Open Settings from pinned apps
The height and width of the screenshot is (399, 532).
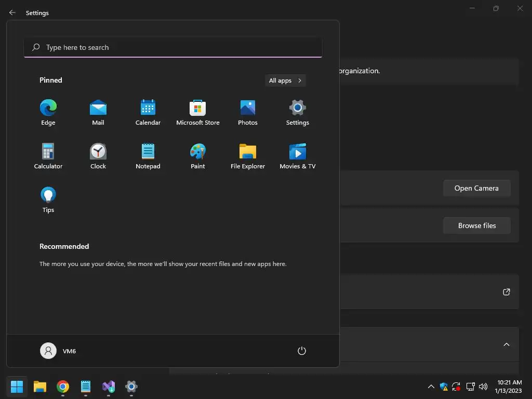298,113
